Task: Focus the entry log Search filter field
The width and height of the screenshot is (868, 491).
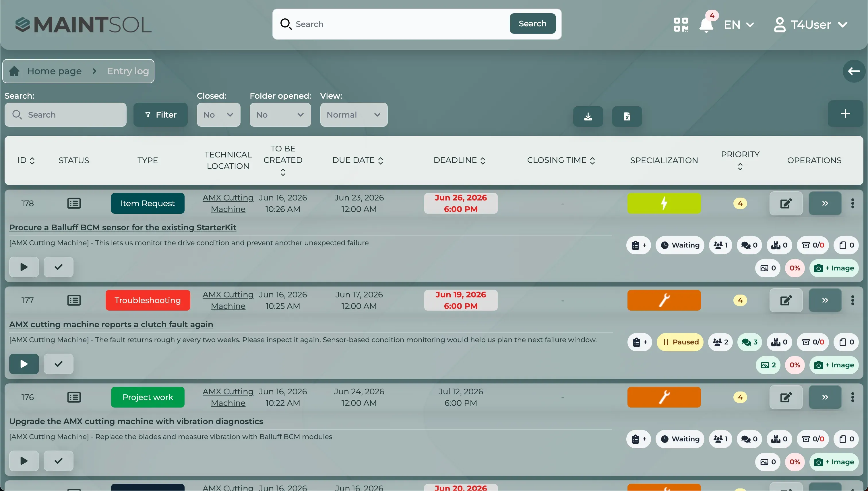Action: tap(65, 115)
